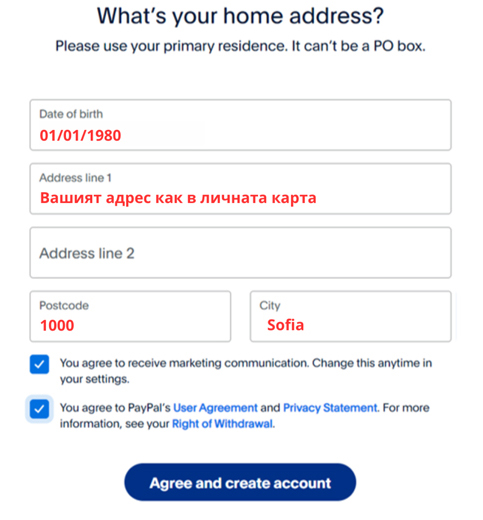
Task: Click the "What's your home address?" heading
Action: pyautogui.click(x=240, y=16)
